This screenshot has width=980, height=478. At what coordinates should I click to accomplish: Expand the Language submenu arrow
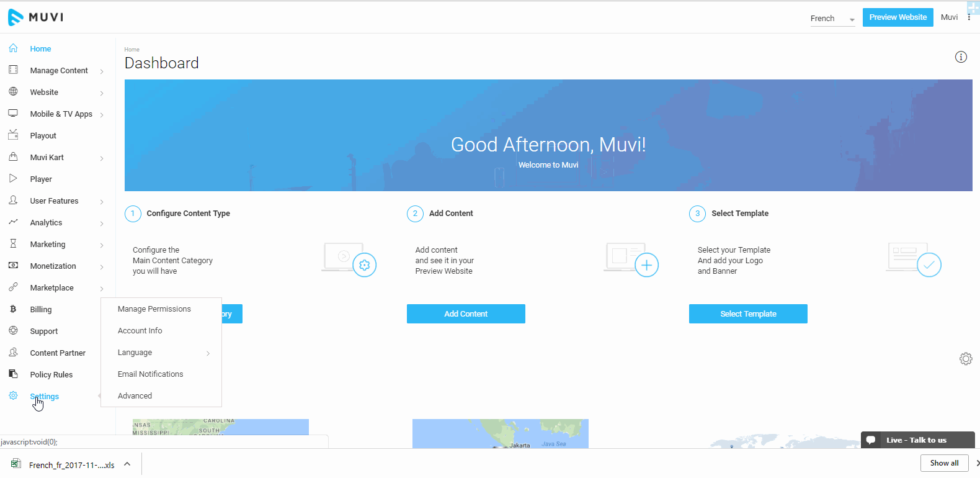pos(208,353)
